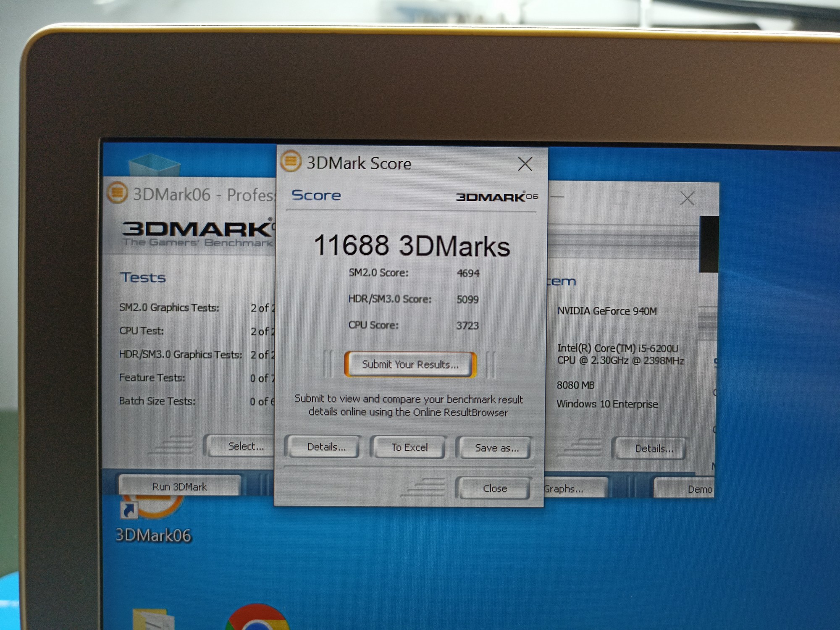This screenshot has width=840, height=630.
Task: Click the 11688 3DMarks score text
Action: [412, 245]
